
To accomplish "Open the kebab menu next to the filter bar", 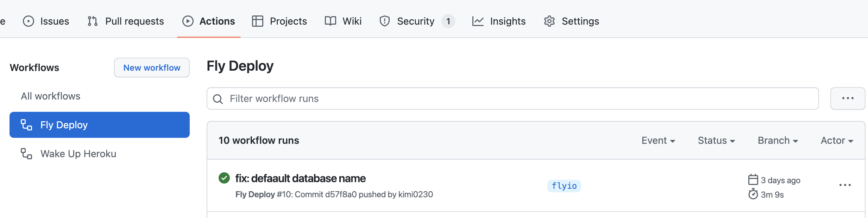I will [x=847, y=98].
